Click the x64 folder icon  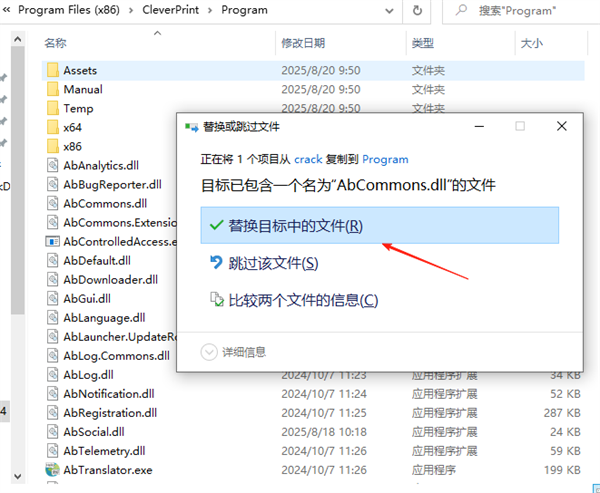(x=52, y=127)
